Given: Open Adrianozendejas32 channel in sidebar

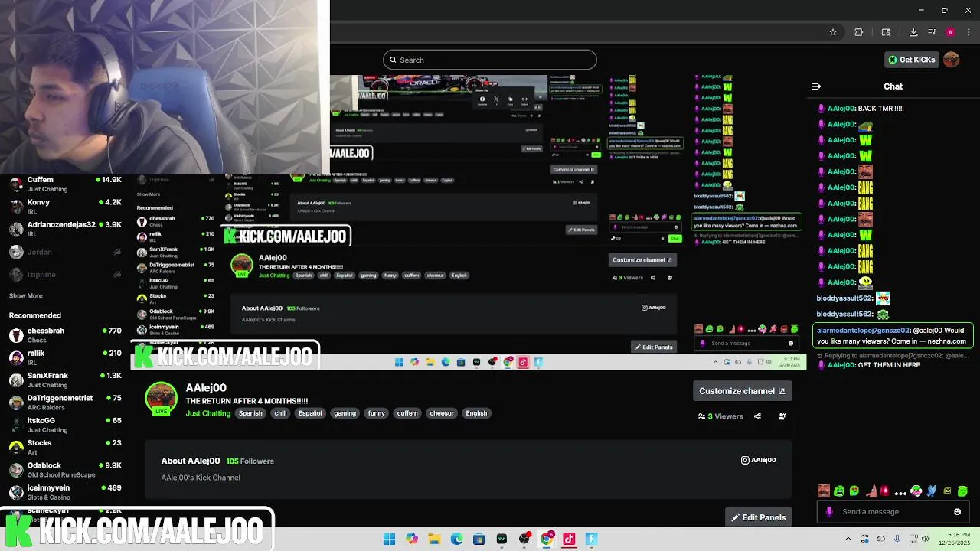Looking at the screenshot, I should (x=65, y=229).
